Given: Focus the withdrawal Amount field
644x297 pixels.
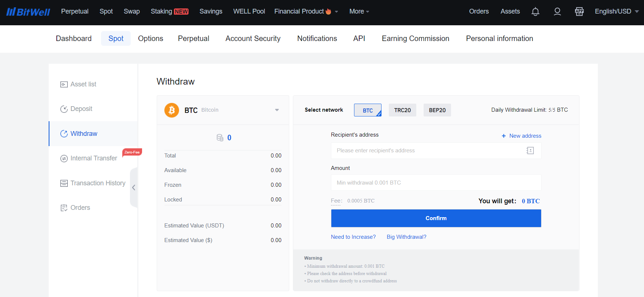Looking at the screenshot, I should [436, 183].
